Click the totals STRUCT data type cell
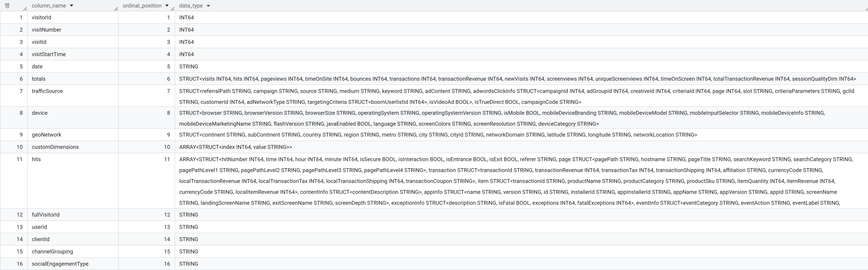Viewport: 868px width, 270px height. [517, 79]
